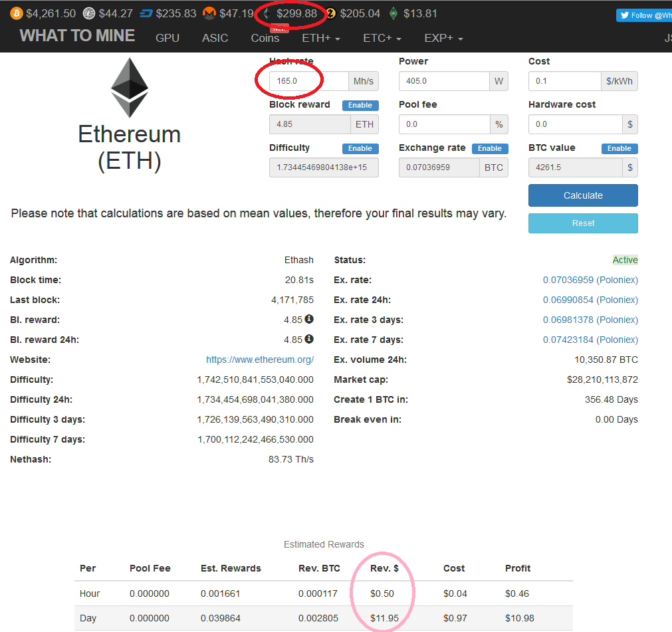Click the Ex. volume 24h value 10,350.87 BTC
672x632 pixels.
click(606, 360)
